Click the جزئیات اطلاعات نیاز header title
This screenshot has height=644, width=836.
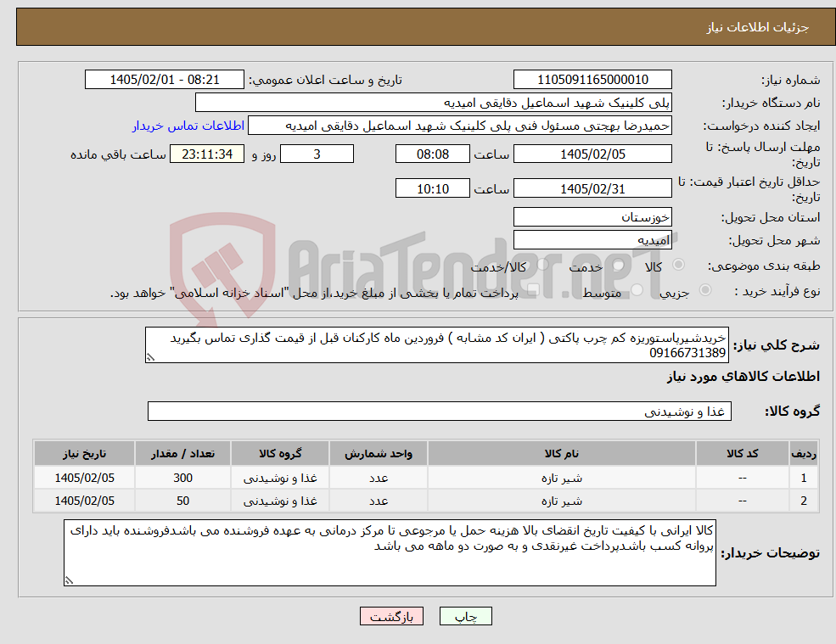pos(758,27)
